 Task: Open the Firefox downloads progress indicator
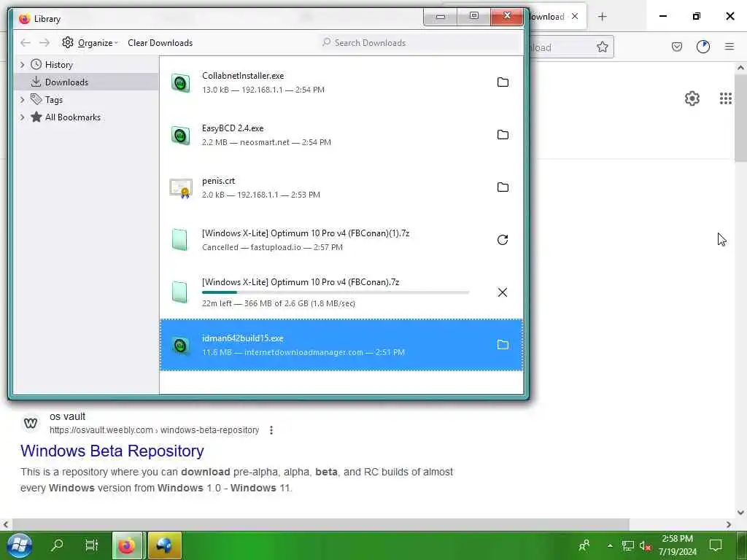pyautogui.click(x=703, y=47)
